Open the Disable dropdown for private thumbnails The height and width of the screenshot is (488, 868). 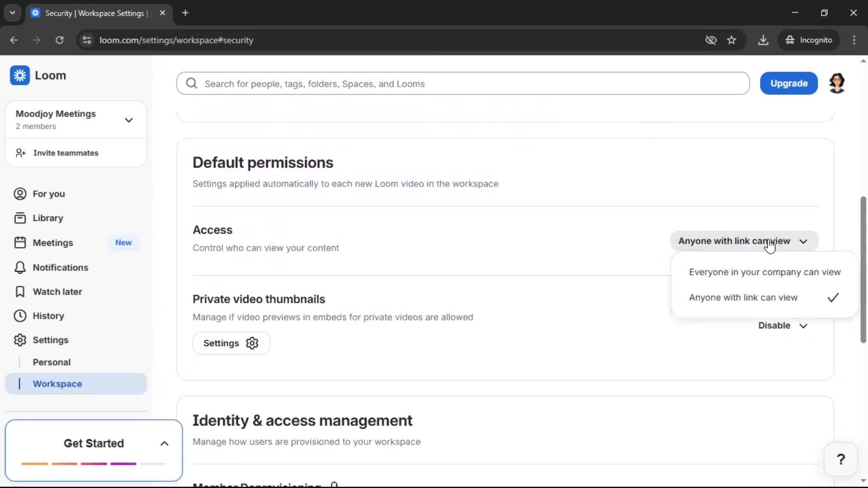click(x=783, y=325)
